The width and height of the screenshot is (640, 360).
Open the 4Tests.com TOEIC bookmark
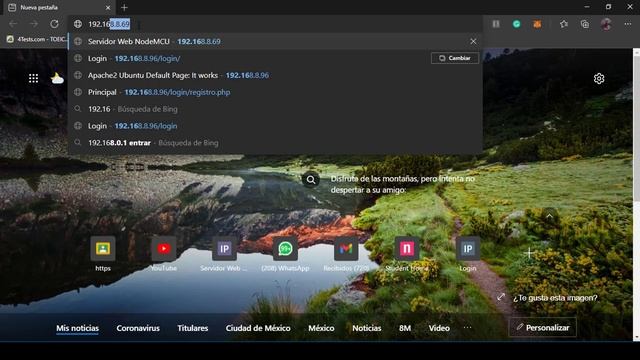[x=37, y=39]
